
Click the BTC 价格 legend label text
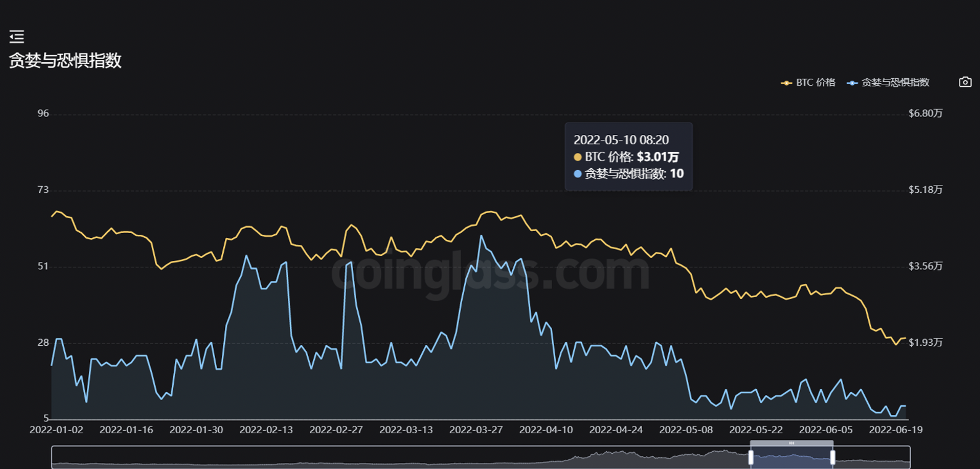click(x=815, y=83)
